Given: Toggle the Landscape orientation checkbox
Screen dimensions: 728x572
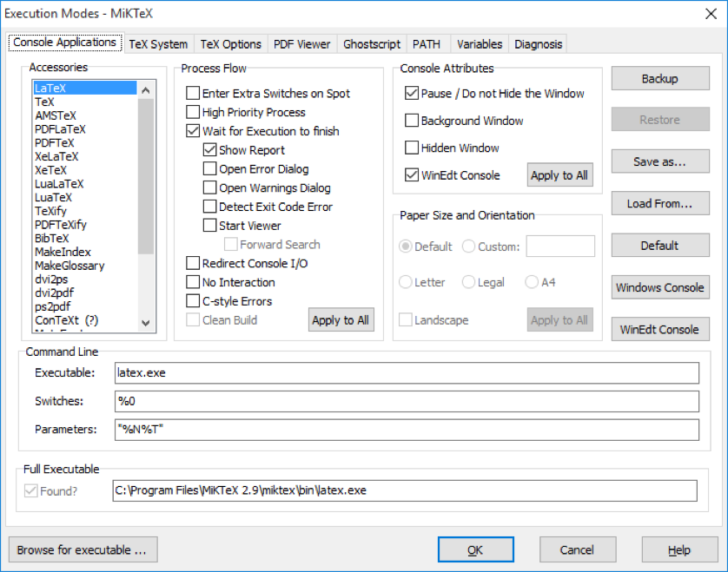Looking at the screenshot, I should (x=405, y=319).
